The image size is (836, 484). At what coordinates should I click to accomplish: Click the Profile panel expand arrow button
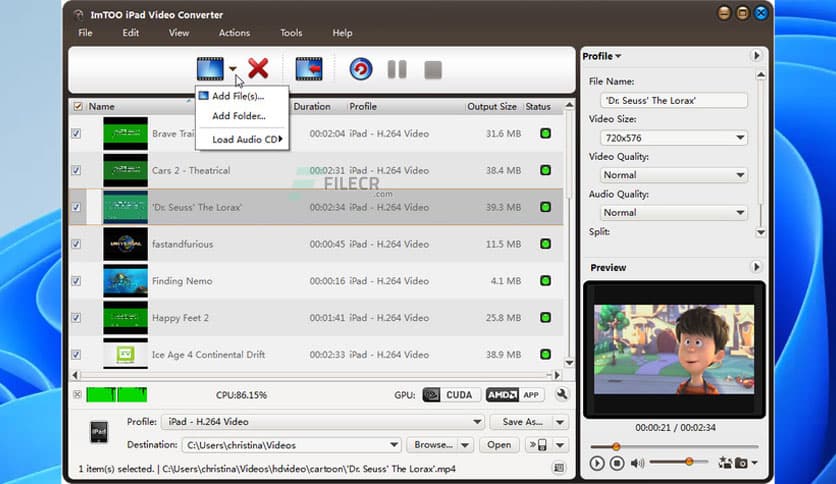[756, 55]
